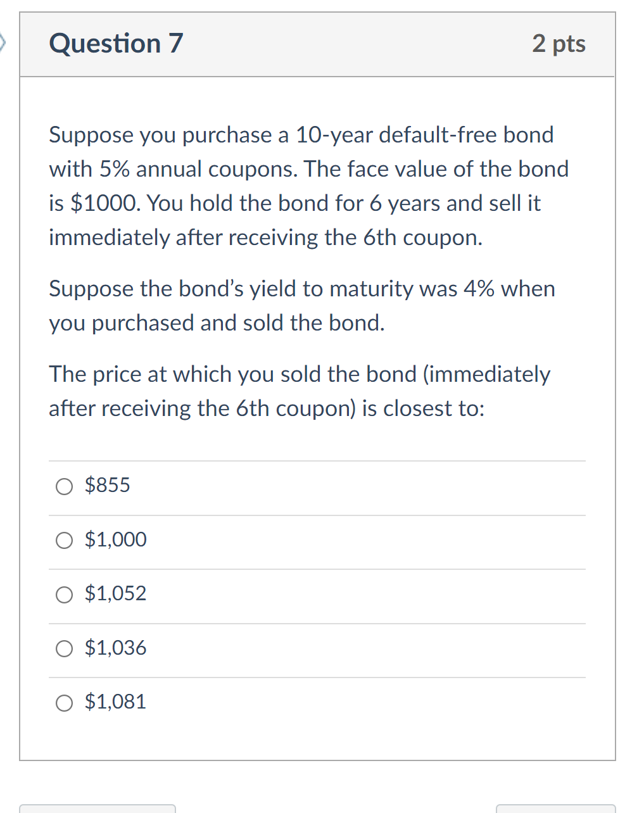The image size is (644, 813).
Task: Select the $855 radio button
Action: pos(64,486)
